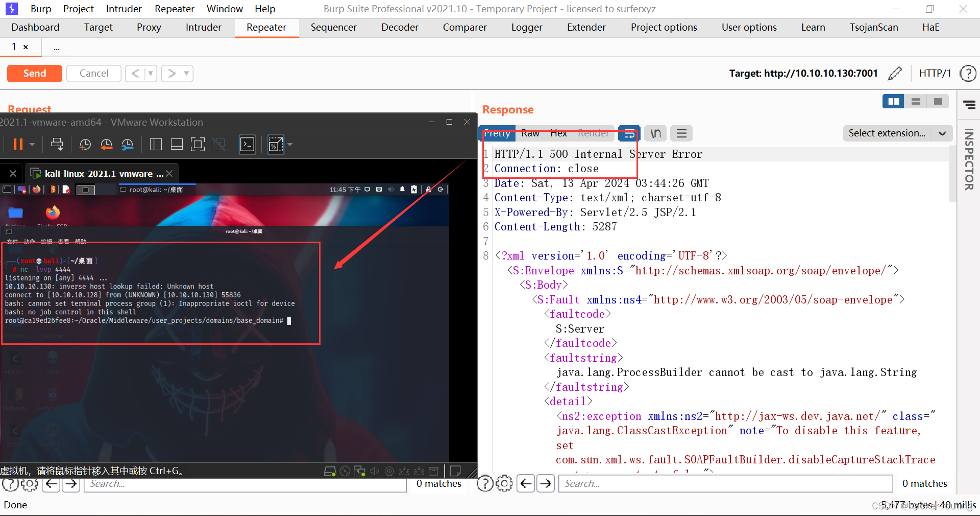Open the Select extension dropdown
Image resolution: width=980 pixels, height=516 pixels.
[898, 133]
